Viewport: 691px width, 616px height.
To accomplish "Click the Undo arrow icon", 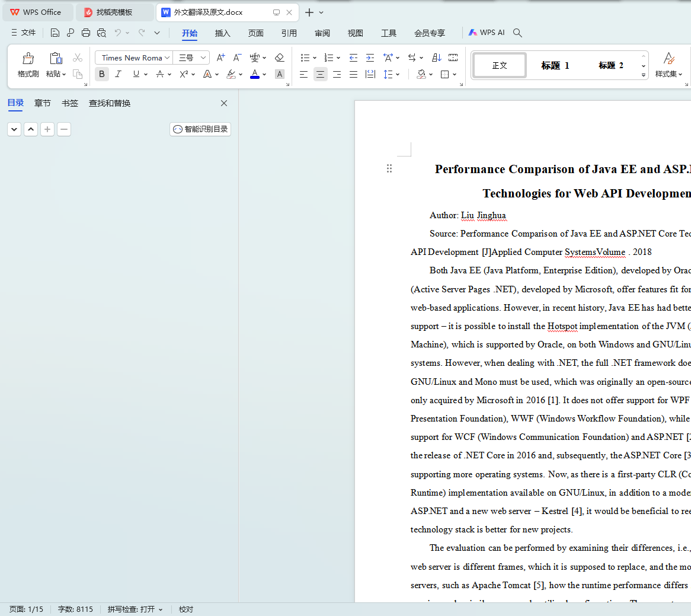I will (118, 33).
